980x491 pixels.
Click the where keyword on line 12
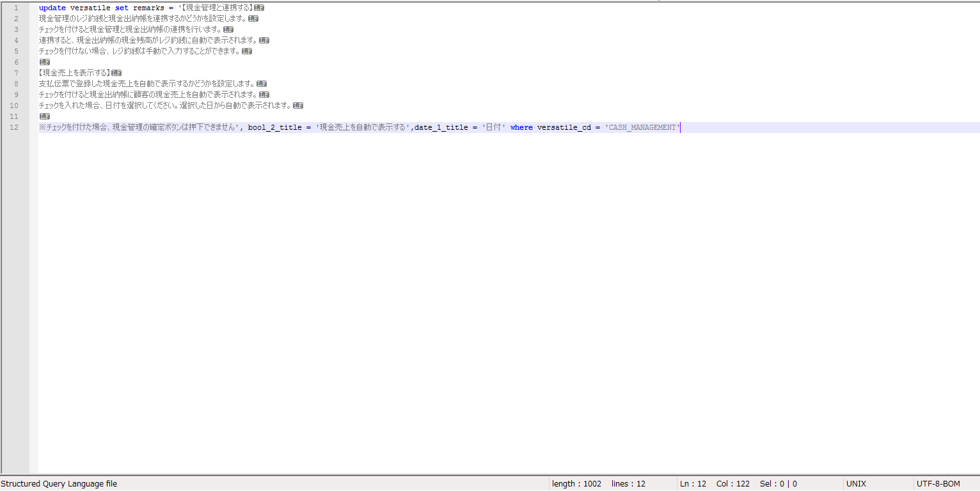click(x=521, y=127)
